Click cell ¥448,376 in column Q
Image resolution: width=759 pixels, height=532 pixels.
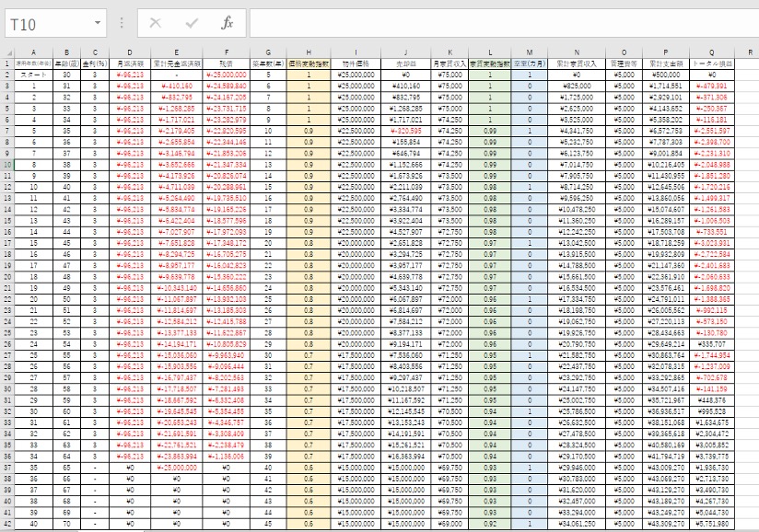[711, 400]
